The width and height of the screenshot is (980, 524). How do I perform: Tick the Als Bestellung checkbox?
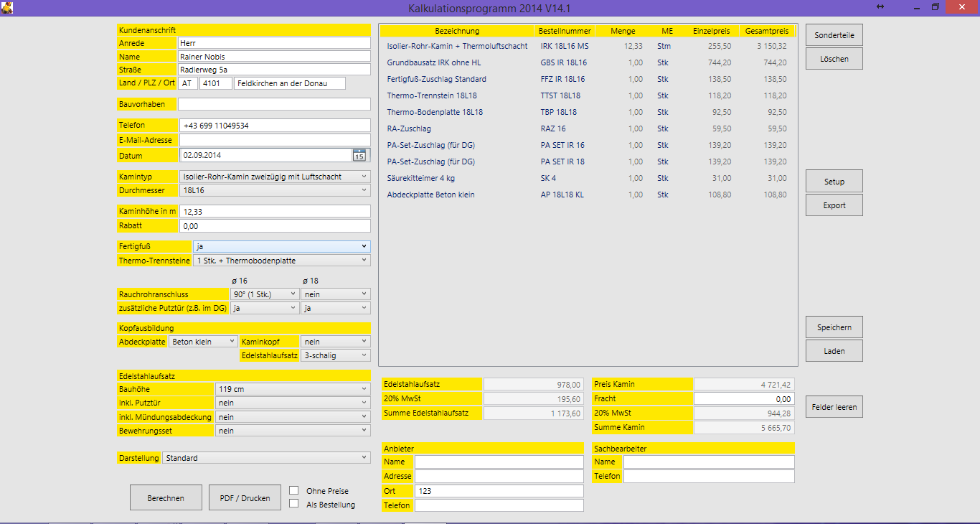point(294,504)
